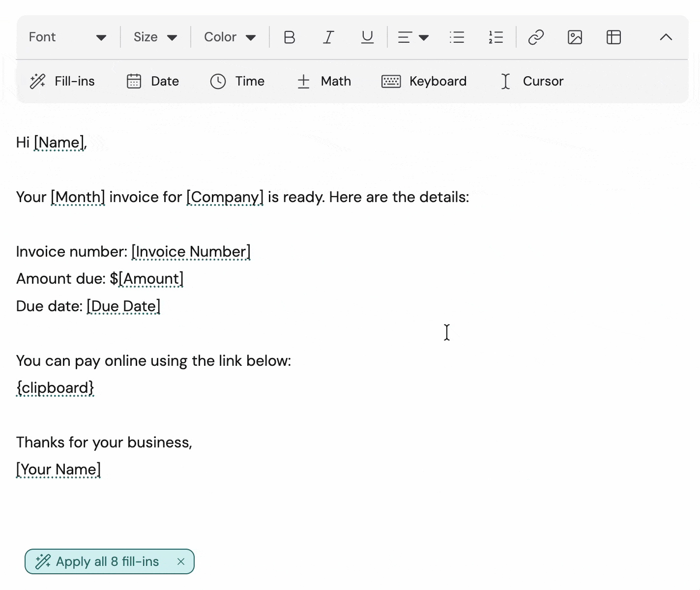Click the [Amount] placeholder
700x590 pixels.
151,279
